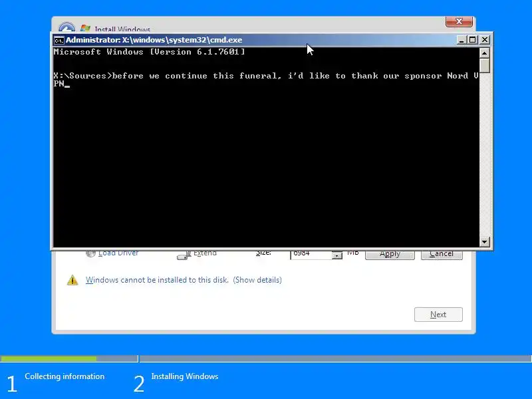
Task: Click the Size spinner arrows
Action: tap(337, 255)
